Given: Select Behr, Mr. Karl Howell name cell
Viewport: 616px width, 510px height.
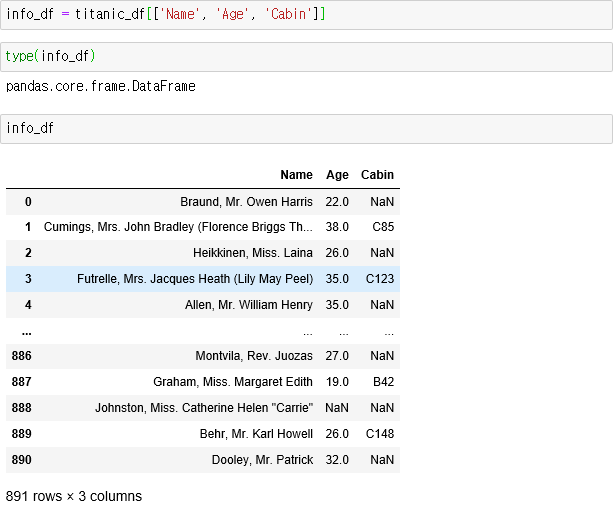Looking at the screenshot, I should click(x=256, y=433).
